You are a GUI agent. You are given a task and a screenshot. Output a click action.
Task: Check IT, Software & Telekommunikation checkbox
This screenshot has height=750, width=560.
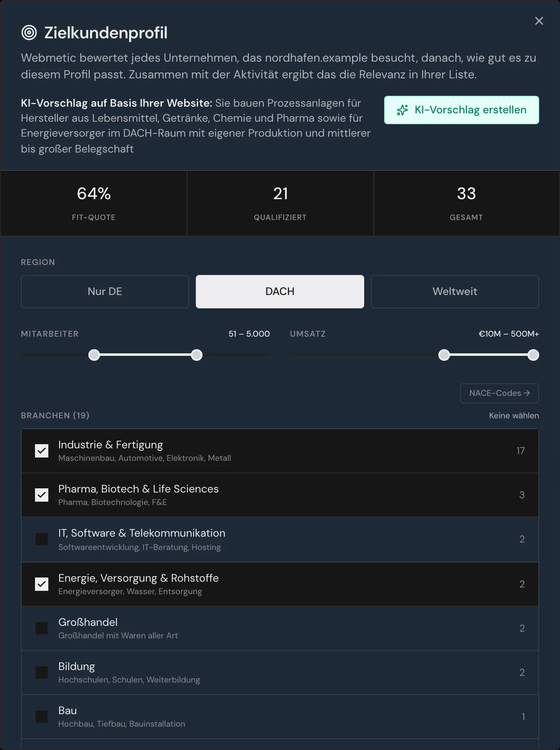pos(42,539)
